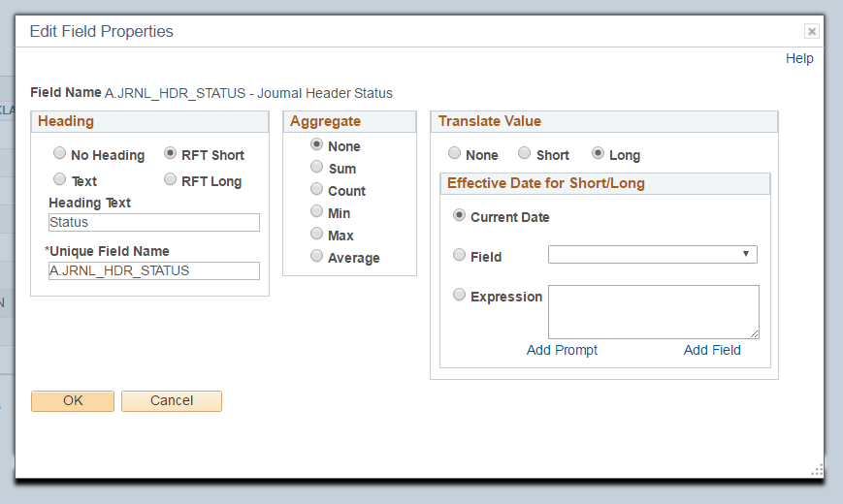Select Min aggregate radio button
The image size is (843, 504).
point(316,211)
